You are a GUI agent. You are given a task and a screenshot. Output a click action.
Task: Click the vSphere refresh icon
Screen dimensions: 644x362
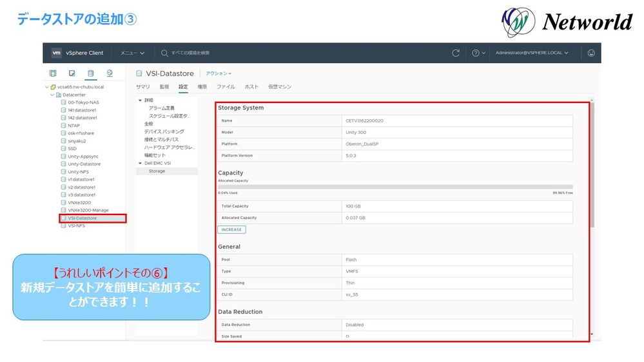(456, 53)
